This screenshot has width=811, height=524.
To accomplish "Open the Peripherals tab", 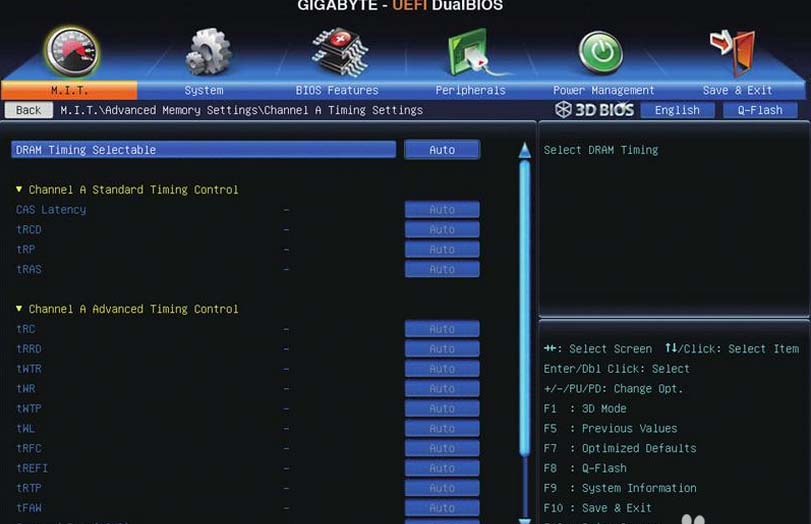I will 470,91.
